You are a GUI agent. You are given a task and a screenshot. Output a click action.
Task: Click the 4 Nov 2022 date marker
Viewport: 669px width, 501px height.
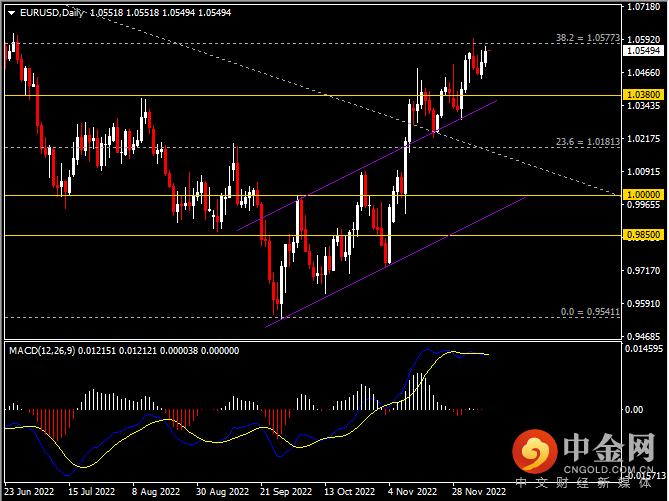411,492
